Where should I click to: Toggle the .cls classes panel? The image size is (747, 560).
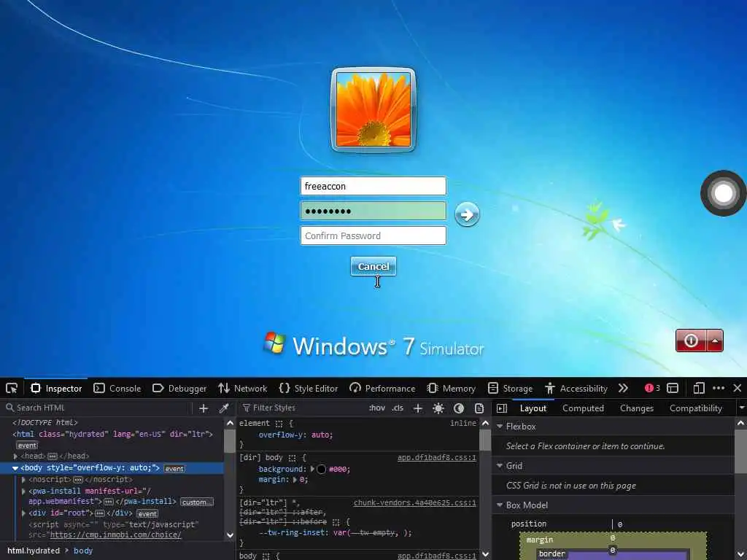point(398,408)
